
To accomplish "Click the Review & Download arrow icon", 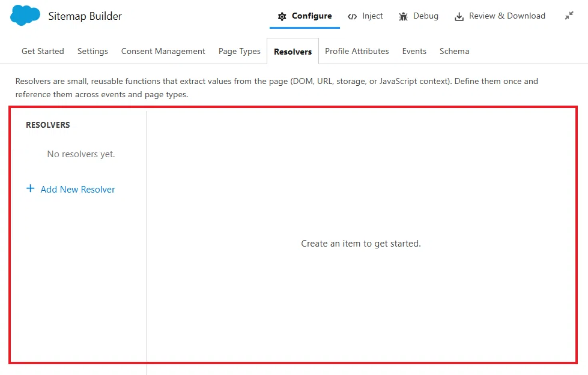I will coord(459,16).
